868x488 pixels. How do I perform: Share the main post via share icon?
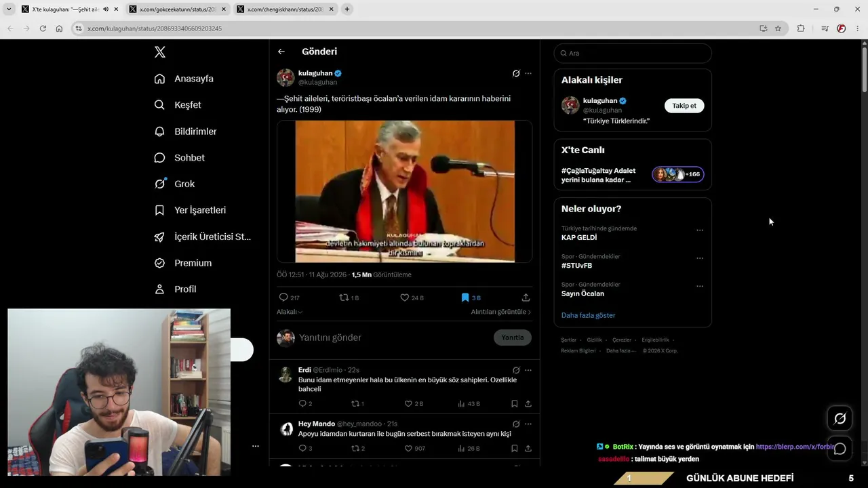coord(526,298)
